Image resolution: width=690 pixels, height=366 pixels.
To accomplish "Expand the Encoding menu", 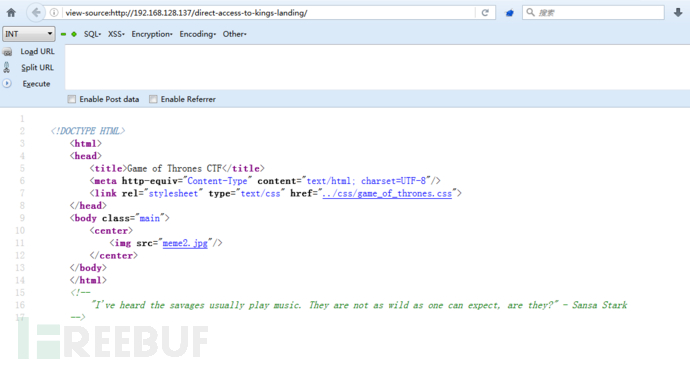I will [x=198, y=34].
